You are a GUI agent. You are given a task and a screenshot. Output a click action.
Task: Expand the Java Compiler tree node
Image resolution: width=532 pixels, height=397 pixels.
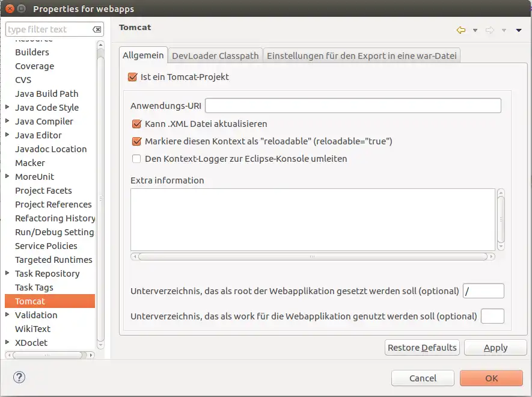click(x=7, y=122)
